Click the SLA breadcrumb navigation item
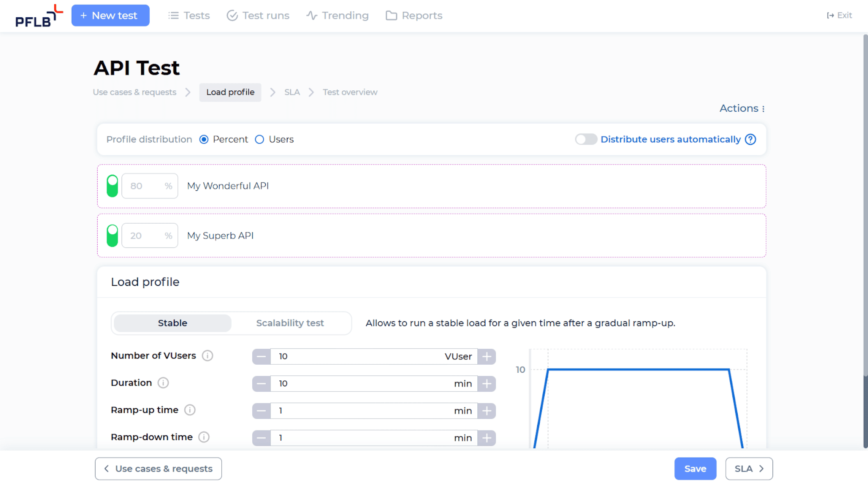Viewport: 868px width, 485px height. pos(292,92)
